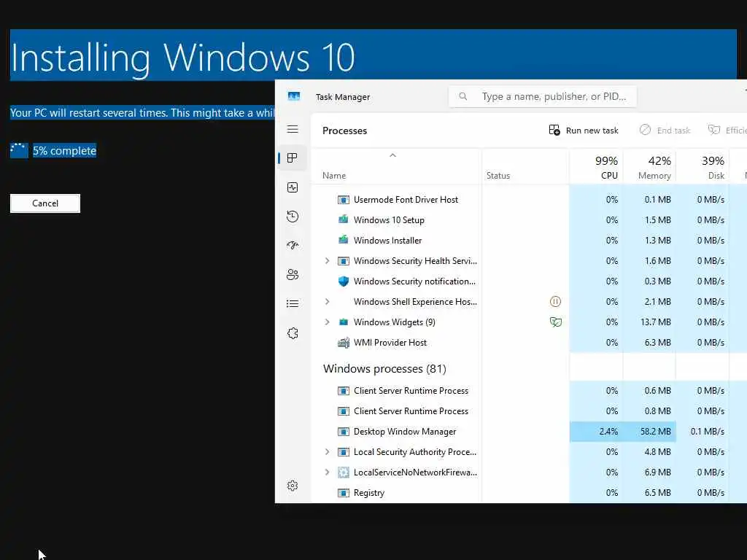Select Desktop Window Manager process name
The height and width of the screenshot is (560, 747).
[x=404, y=432]
